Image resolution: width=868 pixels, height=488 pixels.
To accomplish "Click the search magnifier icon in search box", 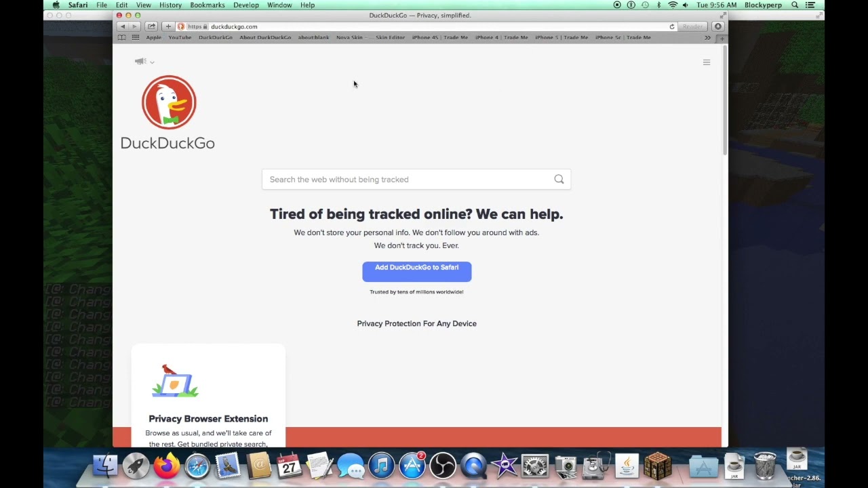I will [559, 180].
